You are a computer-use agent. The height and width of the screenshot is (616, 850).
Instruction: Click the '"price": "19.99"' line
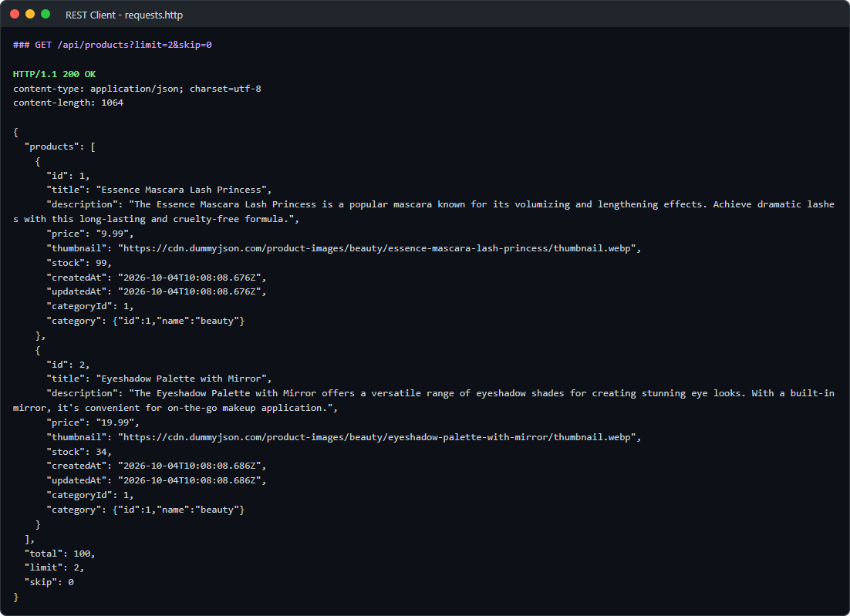coord(93,422)
